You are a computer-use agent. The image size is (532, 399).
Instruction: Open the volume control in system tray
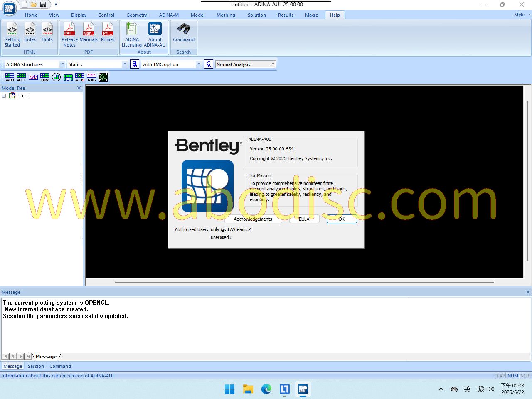point(491,389)
